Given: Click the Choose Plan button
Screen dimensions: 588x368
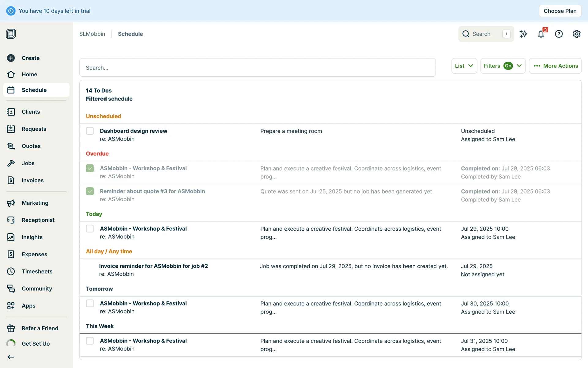Looking at the screenshot, I should 560,11.
